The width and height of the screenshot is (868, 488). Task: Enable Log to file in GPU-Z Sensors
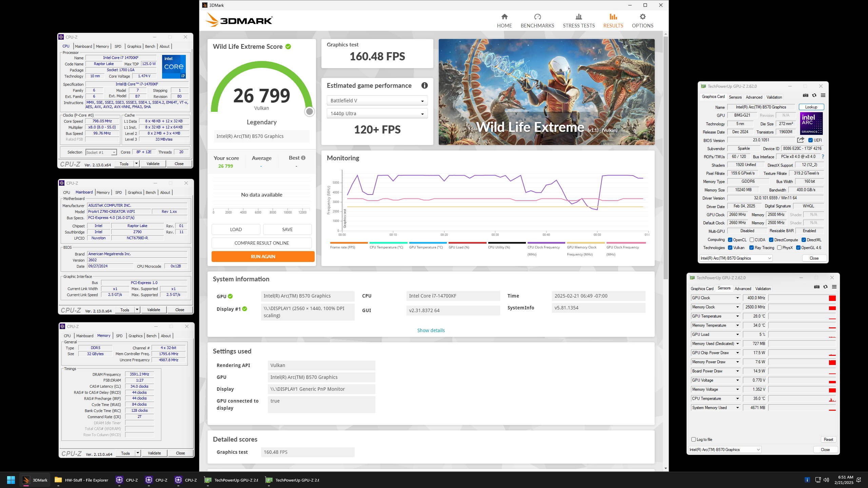[x=693, y=440]
